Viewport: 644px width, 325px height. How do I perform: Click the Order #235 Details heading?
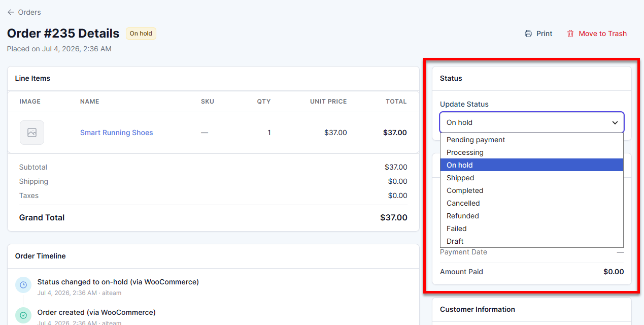tap(63, 34)
